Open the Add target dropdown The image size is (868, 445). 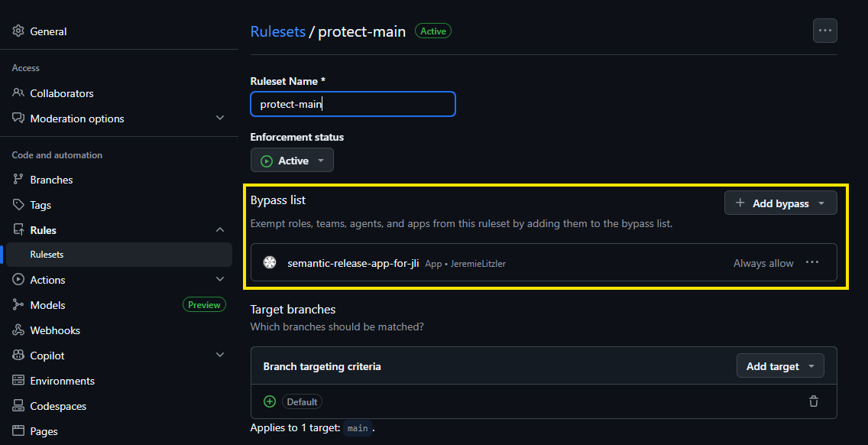tap(780, 365)
